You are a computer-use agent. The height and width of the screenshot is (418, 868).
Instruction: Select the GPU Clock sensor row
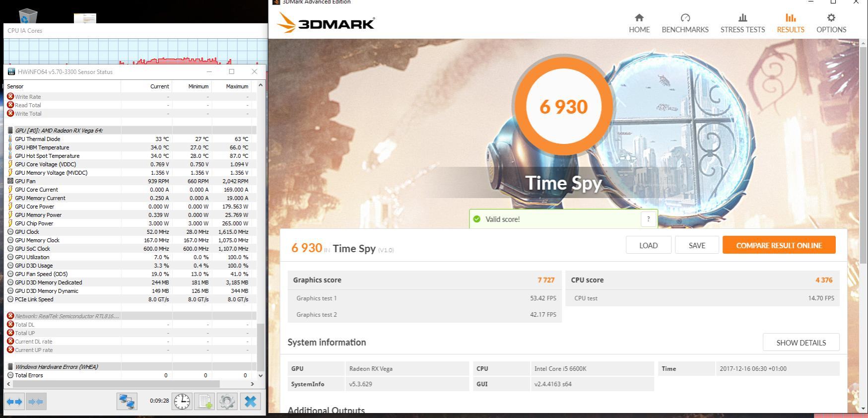click(x=131, y=232)
